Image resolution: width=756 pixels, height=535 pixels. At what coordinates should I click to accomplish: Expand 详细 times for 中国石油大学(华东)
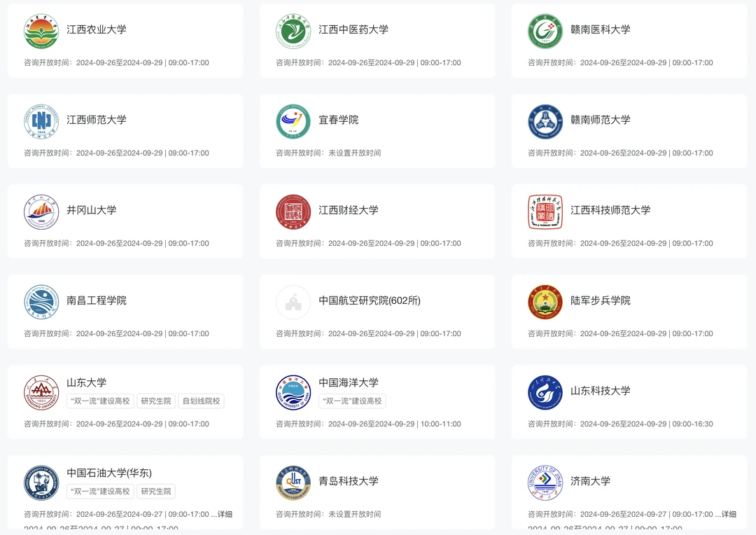tap(225, 514)
